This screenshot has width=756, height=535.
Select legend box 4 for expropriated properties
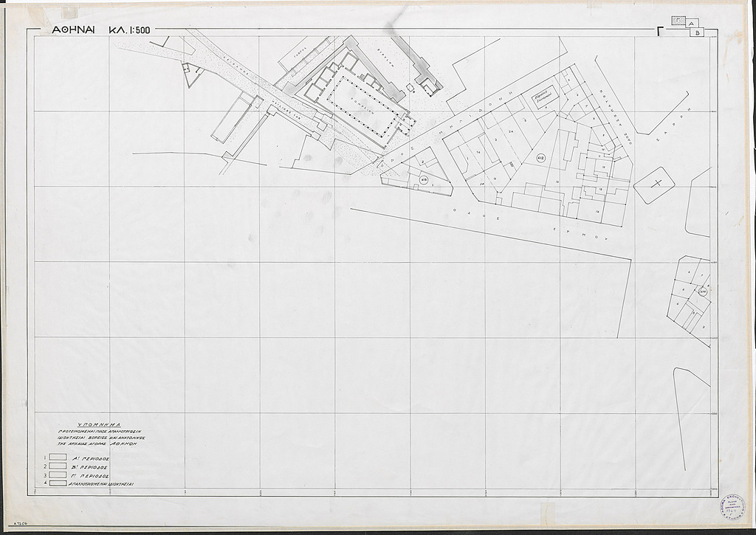click(x=58, y=484)
